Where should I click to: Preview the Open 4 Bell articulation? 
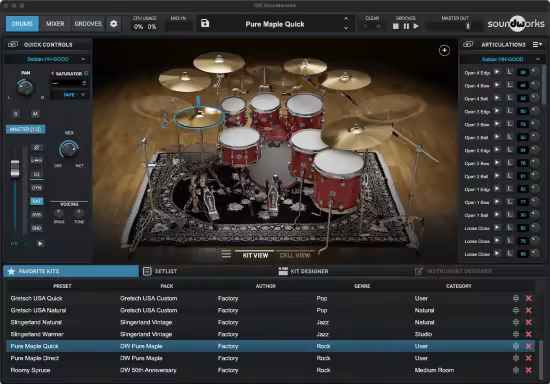(497, 98)
